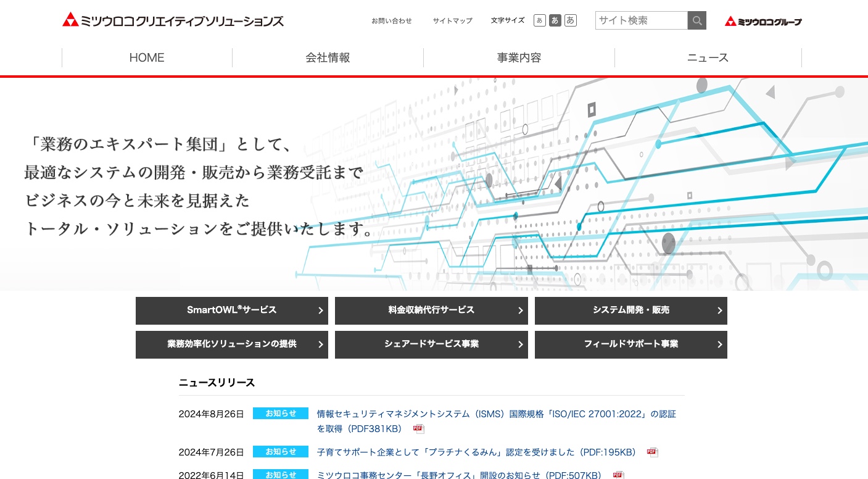Select the smallest font size ぁ option
868x479 pixels.
pos(539,20)
